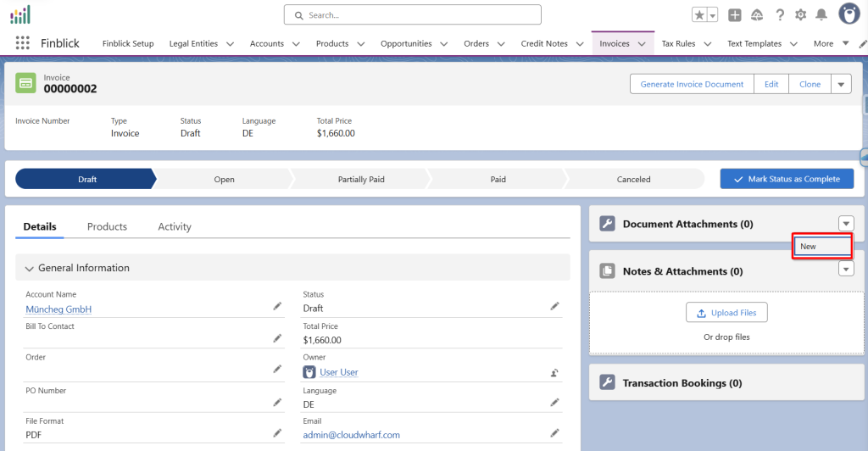Screen dimensions: 868x451
Task: Switch to the Products tab
Action: coord(107,226)
